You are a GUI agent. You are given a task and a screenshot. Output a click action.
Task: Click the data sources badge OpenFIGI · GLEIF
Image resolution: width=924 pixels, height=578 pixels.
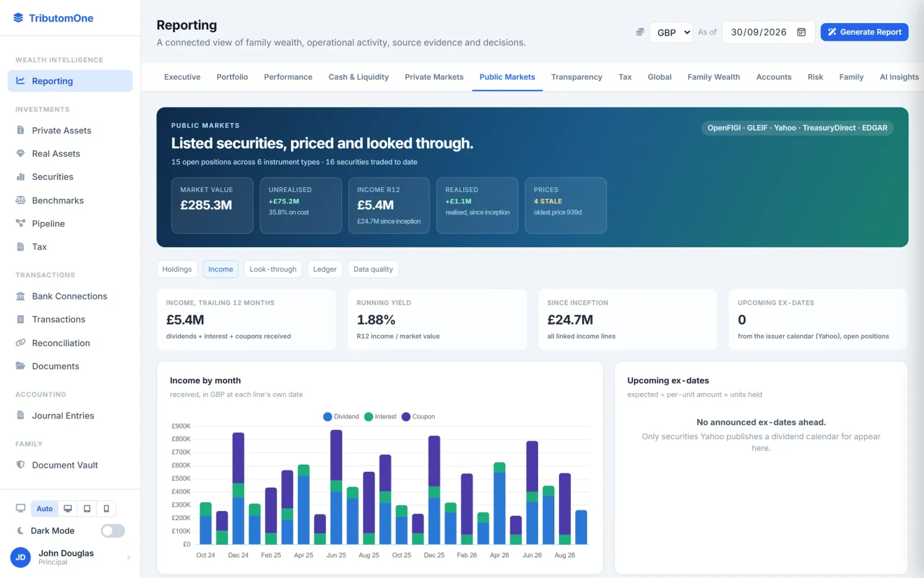pos(798,128)
